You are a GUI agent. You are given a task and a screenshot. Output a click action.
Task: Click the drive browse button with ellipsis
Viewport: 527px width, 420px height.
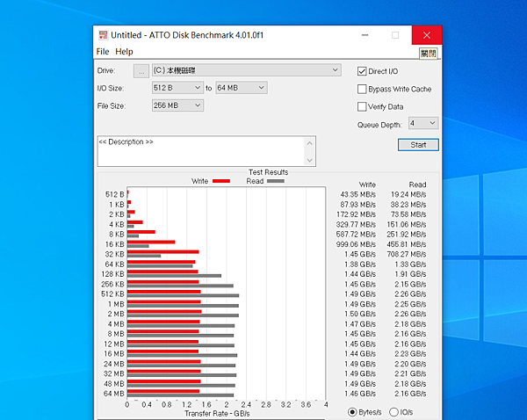(x=141, y=71)
